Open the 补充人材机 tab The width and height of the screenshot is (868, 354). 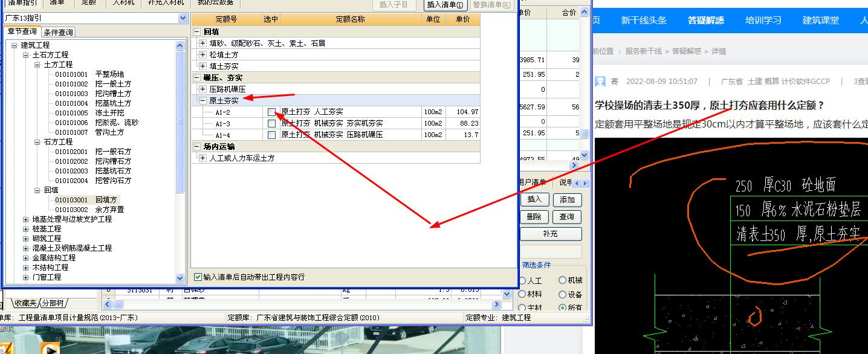[x=166, y=4]
